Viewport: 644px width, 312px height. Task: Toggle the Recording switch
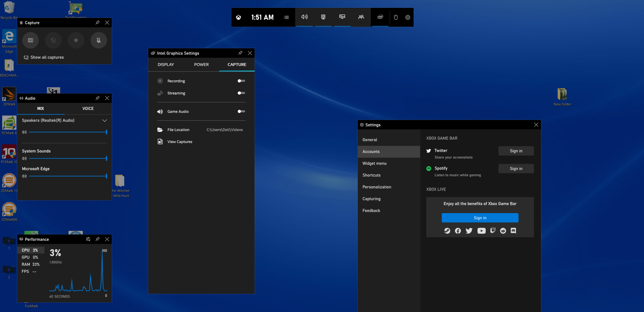tap(241, 81)
